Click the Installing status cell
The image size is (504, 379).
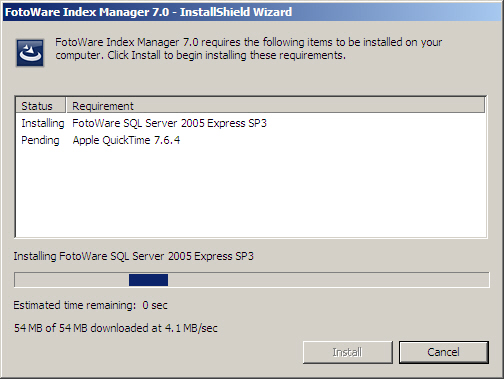click(x=43, y=123)
